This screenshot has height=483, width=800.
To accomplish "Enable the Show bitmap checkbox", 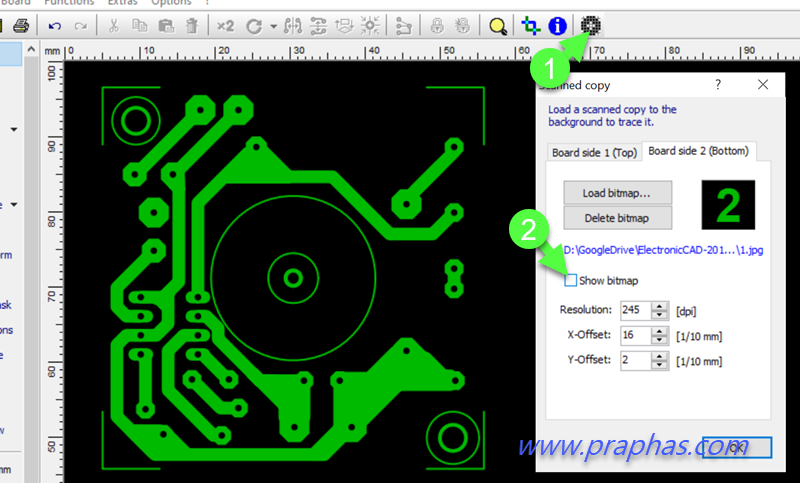I will click(571, 280).
